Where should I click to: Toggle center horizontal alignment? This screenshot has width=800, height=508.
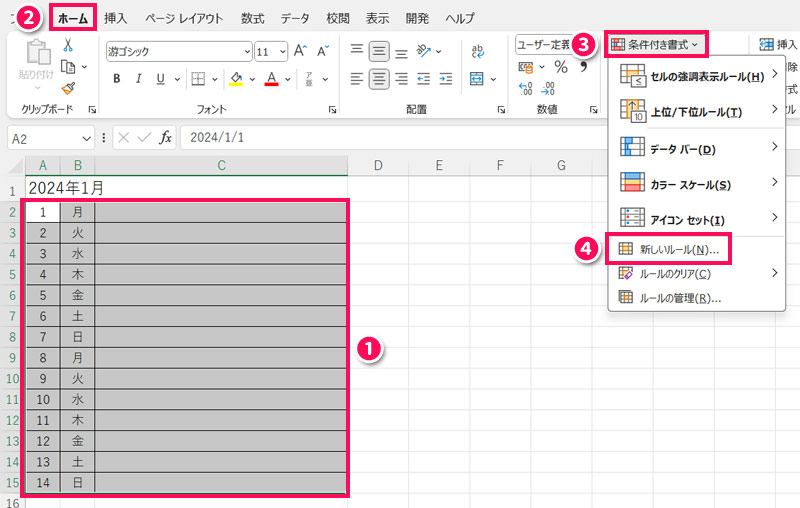click(379, 79)
